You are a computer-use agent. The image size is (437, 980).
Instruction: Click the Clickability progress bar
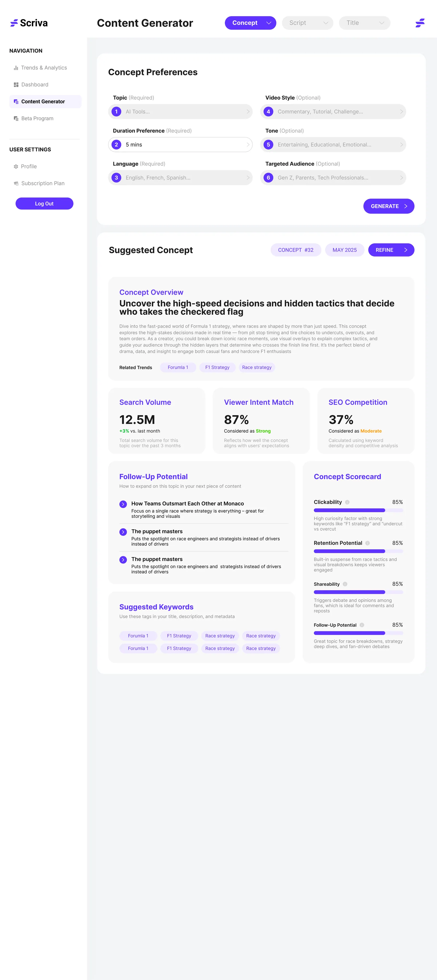[x=358, y=510]
